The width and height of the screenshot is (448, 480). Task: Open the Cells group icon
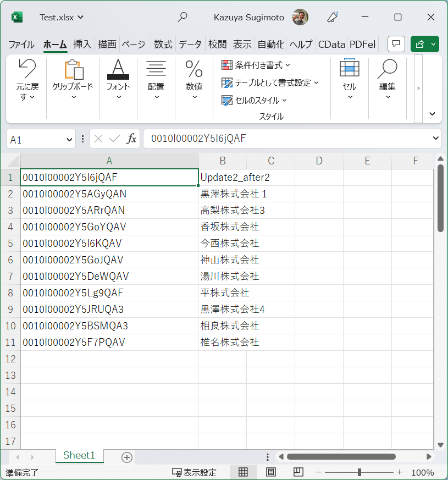tap(350, 67)
